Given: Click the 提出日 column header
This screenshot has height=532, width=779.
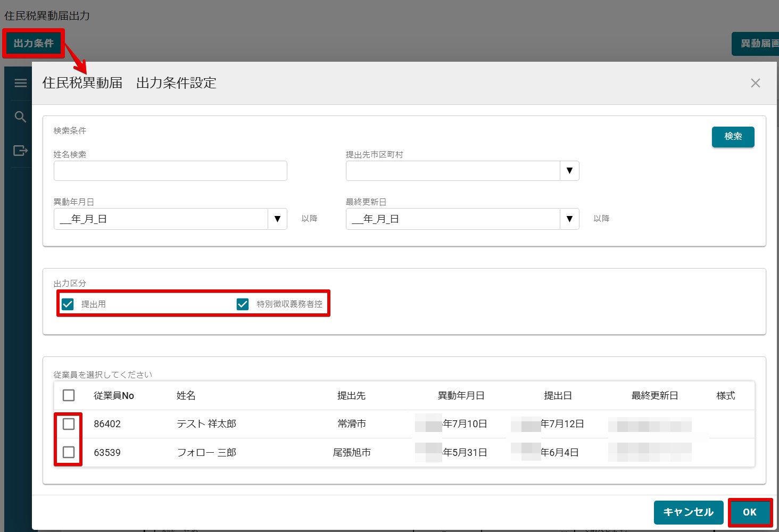Looking at the screenshot, I should (558, 395).
